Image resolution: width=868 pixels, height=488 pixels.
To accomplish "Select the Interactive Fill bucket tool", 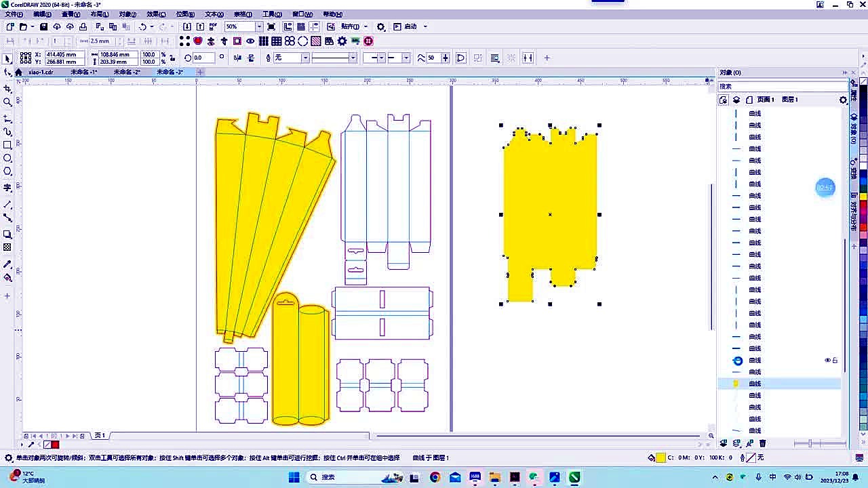I will pyautogui.click(x=7, y=277).
